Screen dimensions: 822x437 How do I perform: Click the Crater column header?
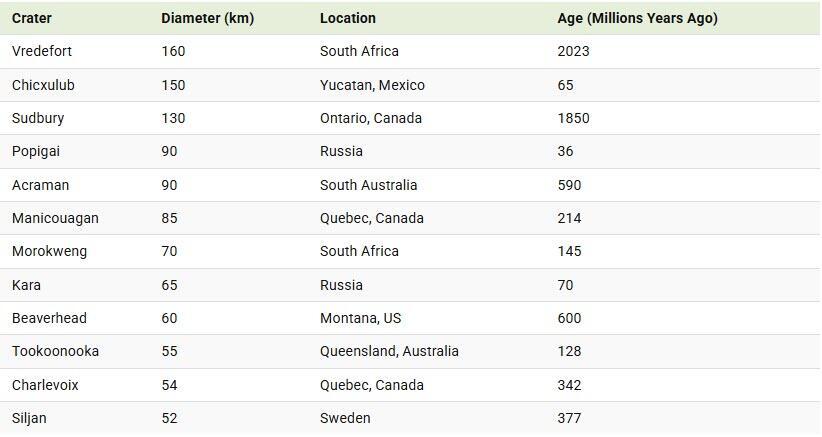pyautogui.click(x=32, y=18)
